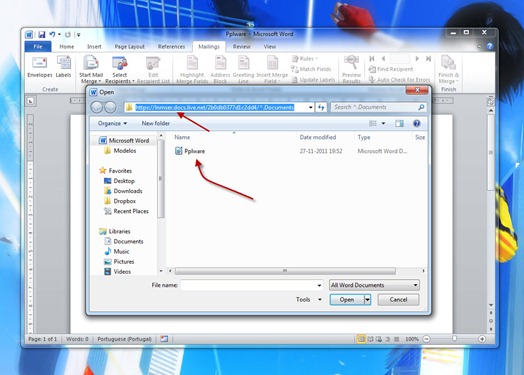Click Highlight Merge Fields icon
Viewport: 524px width, 375px height.
pyautogui.click(x=192, y=70)
